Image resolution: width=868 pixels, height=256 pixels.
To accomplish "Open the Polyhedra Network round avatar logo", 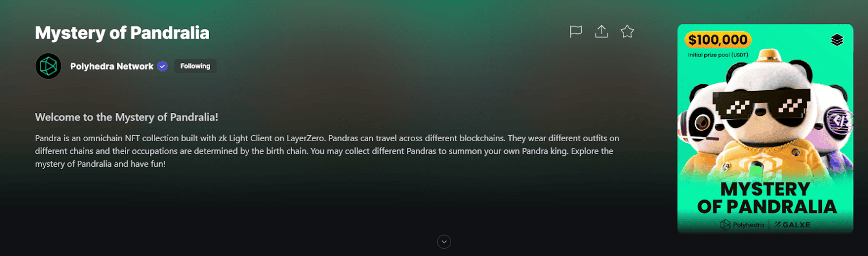I will pyautogui.click(x=48, y=66).
